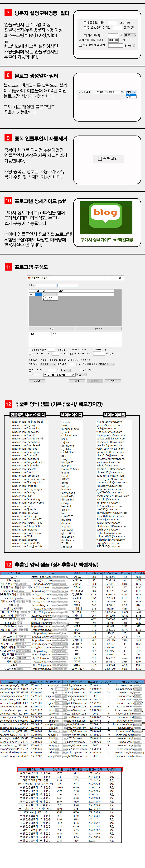Open the calendar picker in section 8 생성 일자 field
Screen dimensions: 145x868
123,92
